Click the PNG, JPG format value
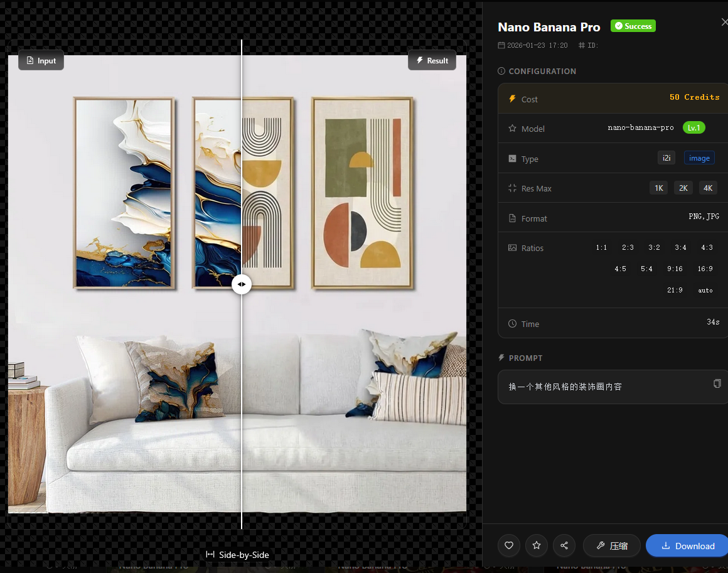 tap(704, 217)
